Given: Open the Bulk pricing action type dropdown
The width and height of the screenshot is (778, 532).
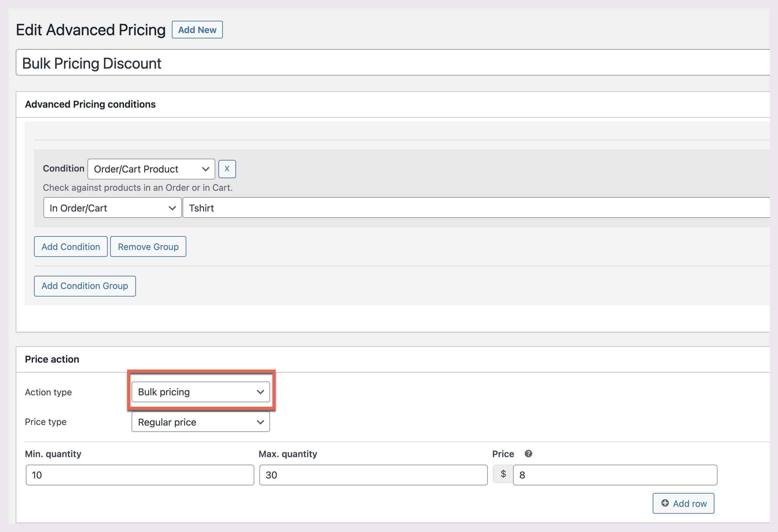Looking at the screenshot, I should point(200,392).
